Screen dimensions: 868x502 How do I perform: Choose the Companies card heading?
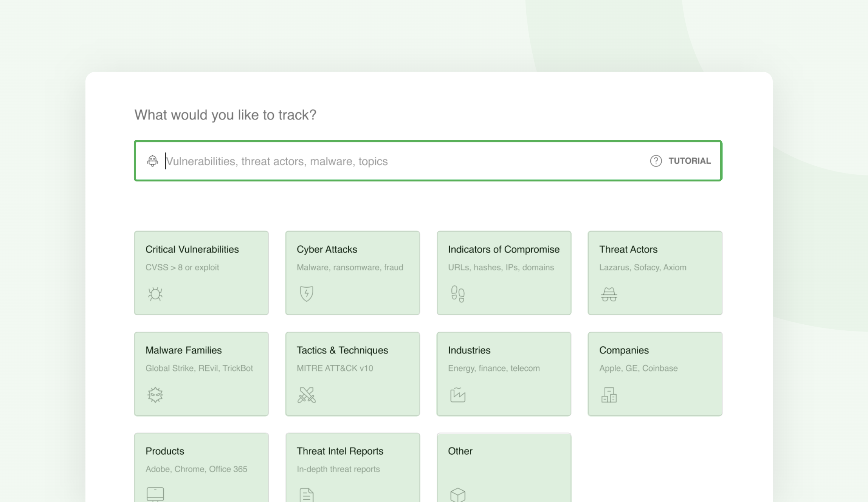[x=624, y=350]
